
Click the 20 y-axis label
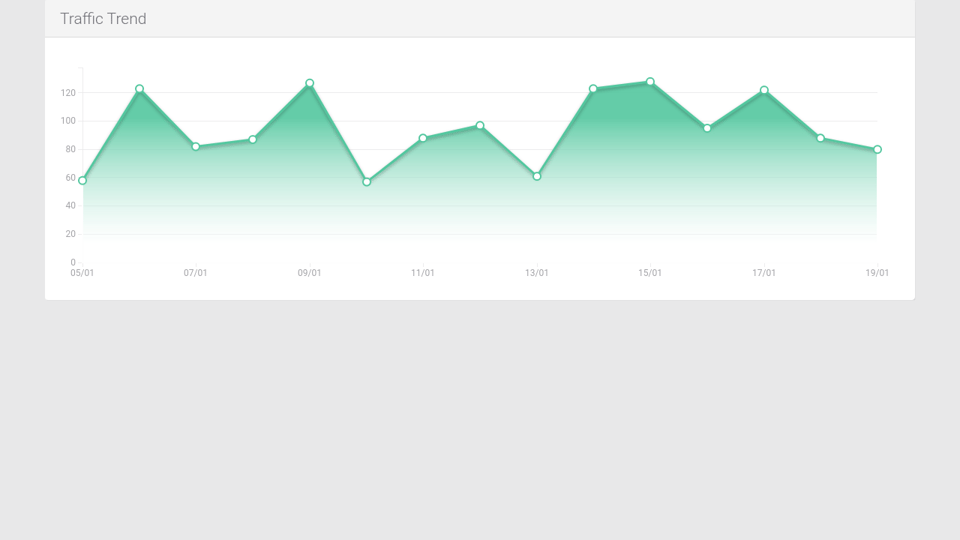tap(70, 234)
